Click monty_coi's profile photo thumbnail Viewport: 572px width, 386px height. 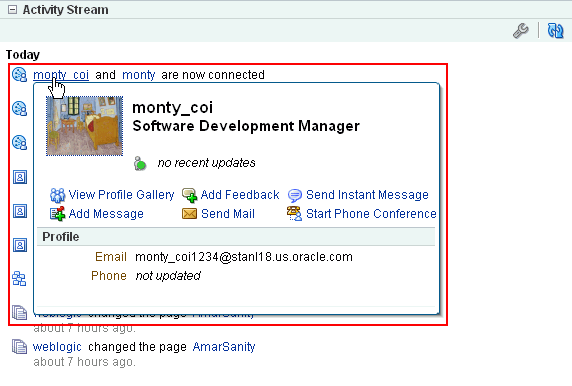[84, 126]
